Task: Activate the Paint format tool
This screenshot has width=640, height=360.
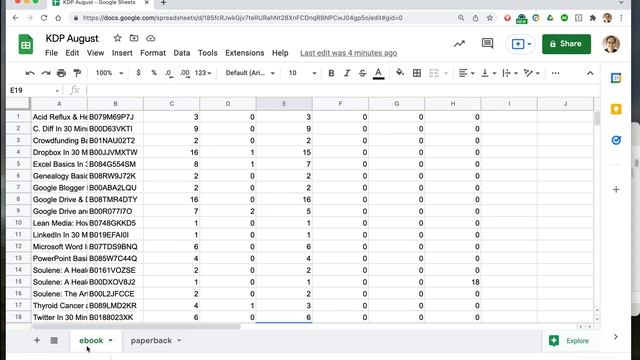Action: click(77, 73)
